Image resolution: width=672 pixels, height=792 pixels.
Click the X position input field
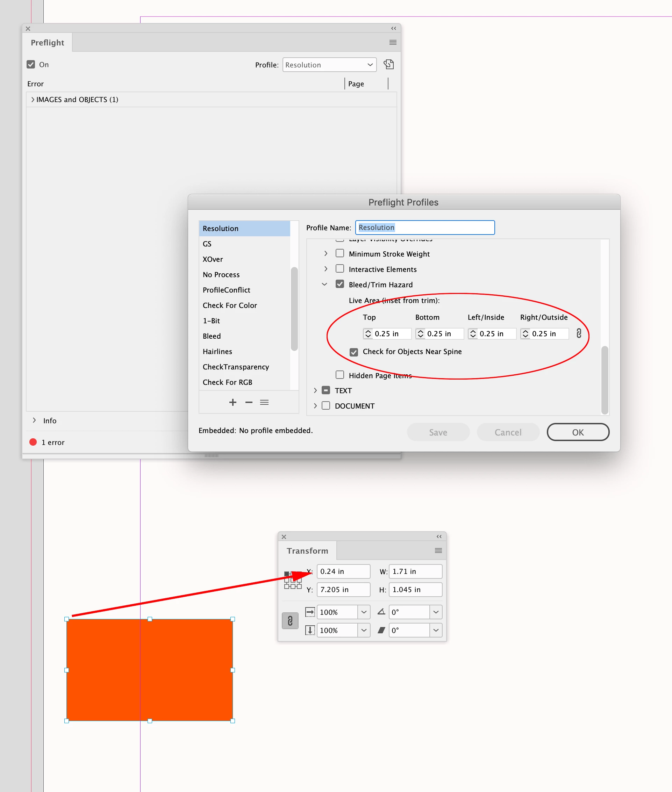[x=343, y=571]
